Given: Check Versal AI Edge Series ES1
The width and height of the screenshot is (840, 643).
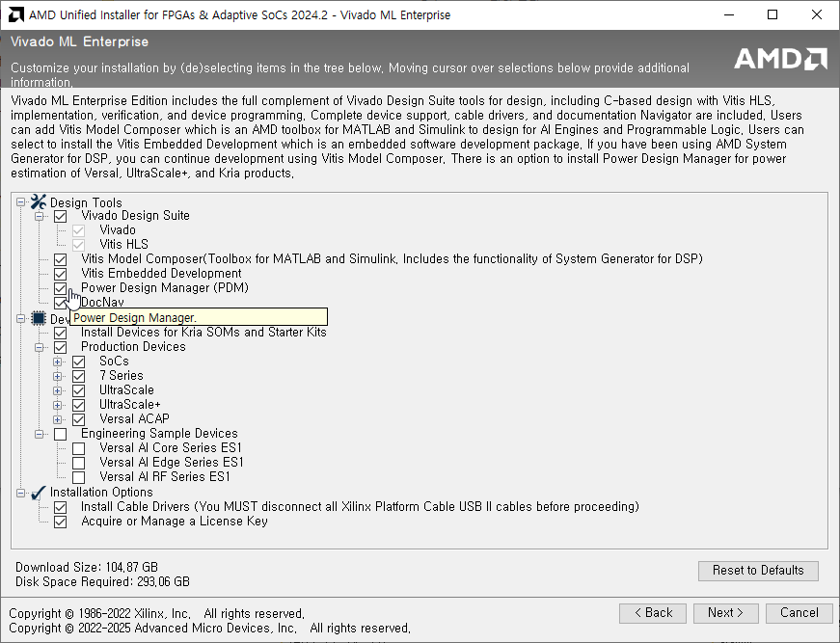Looking at the screenshot, I should (x=78, y=463).
